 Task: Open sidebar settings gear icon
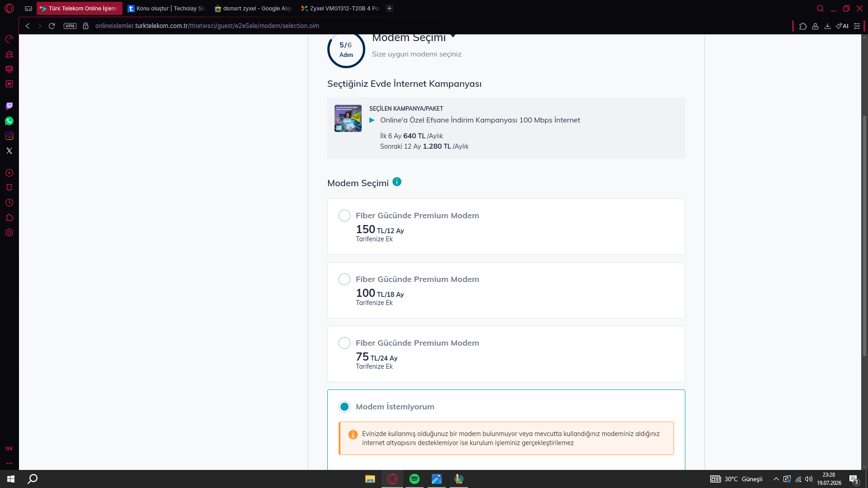[x=9, y=233]
